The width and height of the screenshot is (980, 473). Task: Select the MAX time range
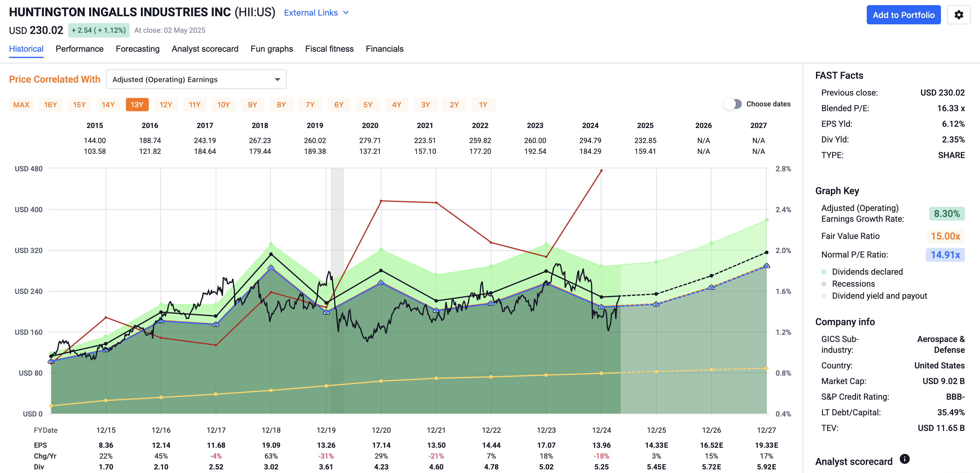coord(21,104)
